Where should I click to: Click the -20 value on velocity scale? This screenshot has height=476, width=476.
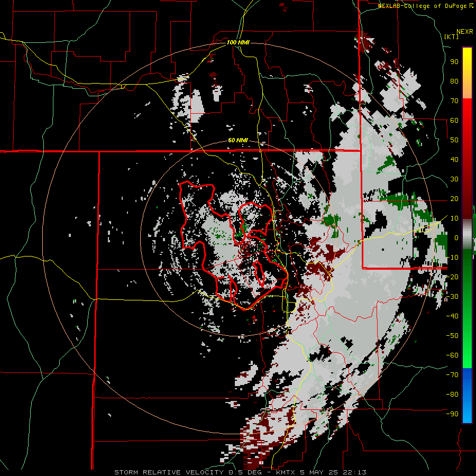452,277
